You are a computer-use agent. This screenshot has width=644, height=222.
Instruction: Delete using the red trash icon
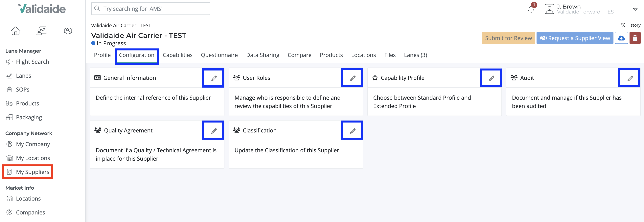pyautogui.click(x=635, y=38)
